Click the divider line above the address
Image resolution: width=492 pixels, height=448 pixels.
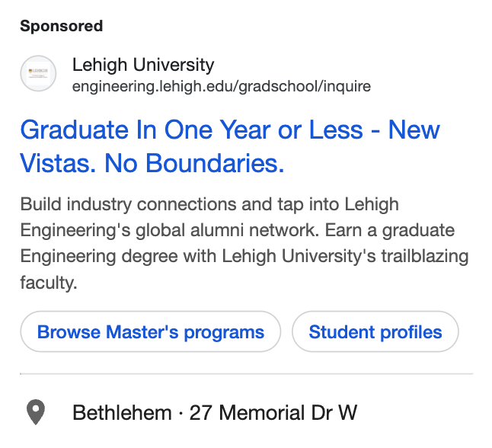tap(246, 374)
